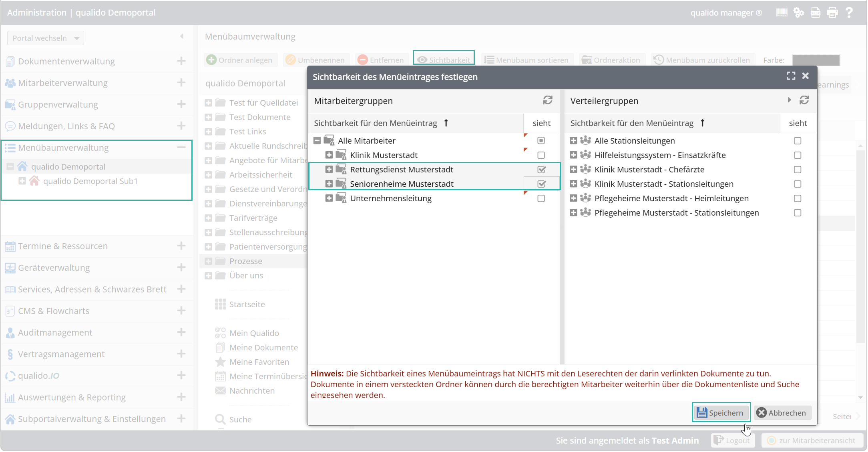Click the Termine & Ressourcen calendar icon
868x452 pixels.
click(10, 246)
